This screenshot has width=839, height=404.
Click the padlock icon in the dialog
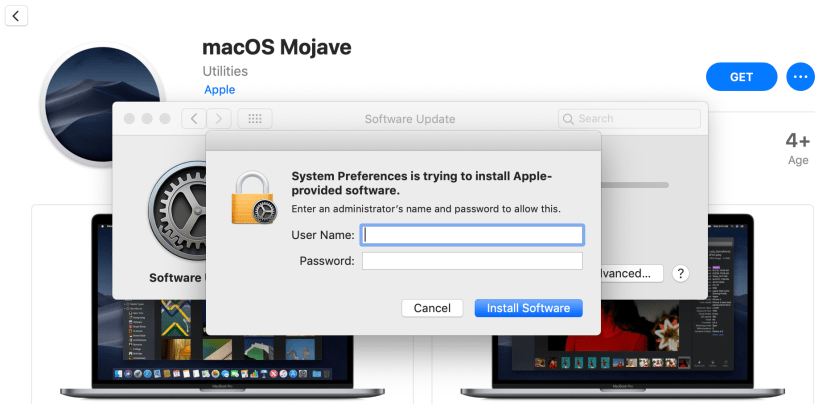coord(253,196)
